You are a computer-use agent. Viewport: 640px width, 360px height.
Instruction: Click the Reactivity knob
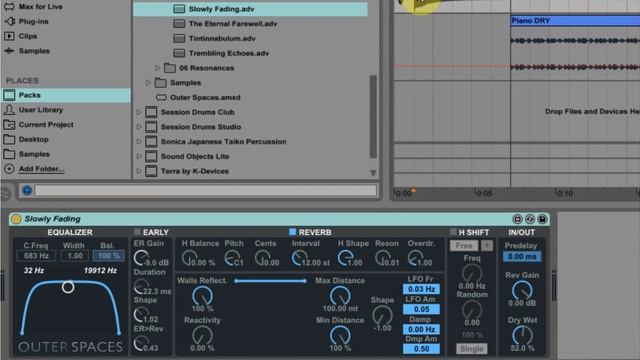point(202,336)
